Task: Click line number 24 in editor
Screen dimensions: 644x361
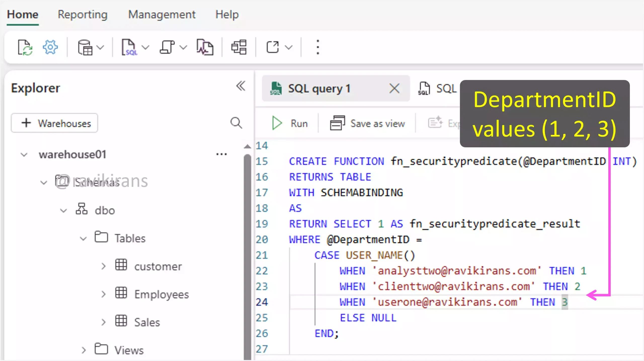Action: (262, 302)
